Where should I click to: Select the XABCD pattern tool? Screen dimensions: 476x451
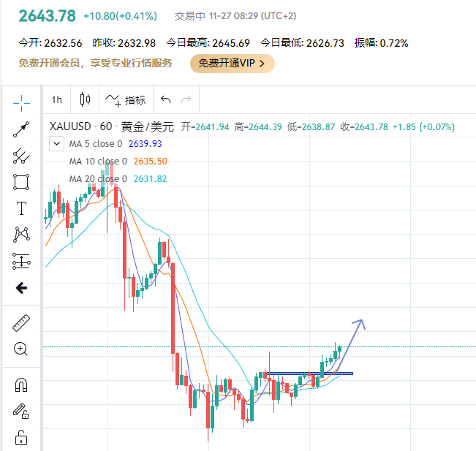[21, 235]
